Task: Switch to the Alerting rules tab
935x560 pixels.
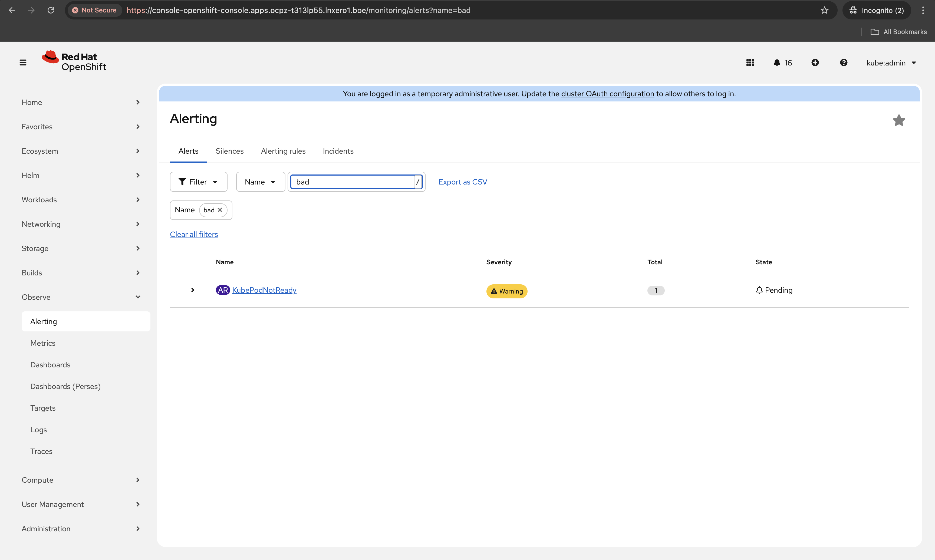Action: point(283,151)
